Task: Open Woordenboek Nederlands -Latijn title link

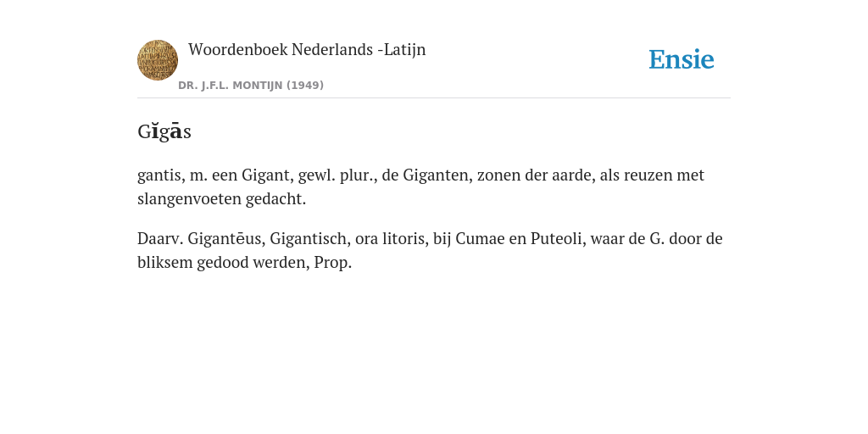Action: point(307,49)
